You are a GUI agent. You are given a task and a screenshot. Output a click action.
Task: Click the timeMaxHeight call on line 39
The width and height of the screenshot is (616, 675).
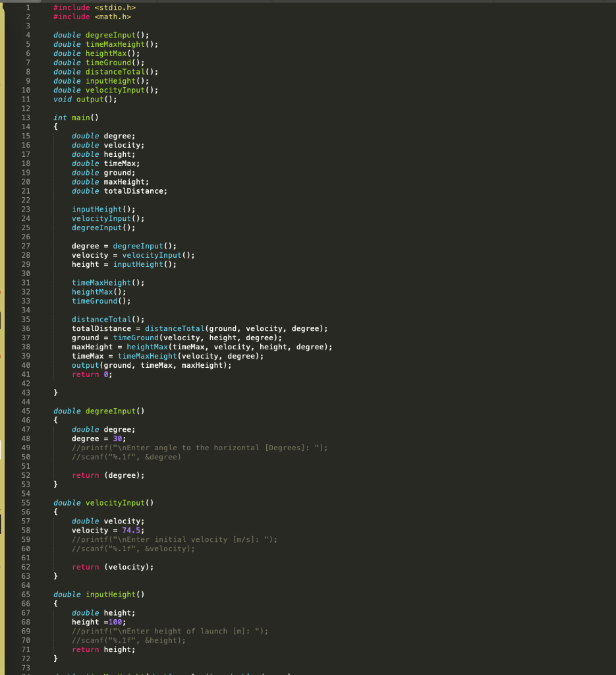pos(152,355)
